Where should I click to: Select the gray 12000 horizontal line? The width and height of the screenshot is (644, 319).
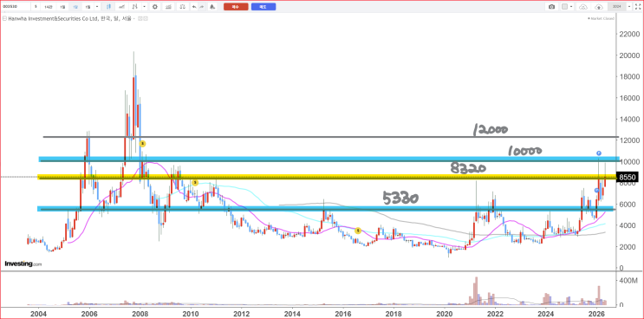tap(330, 137)
